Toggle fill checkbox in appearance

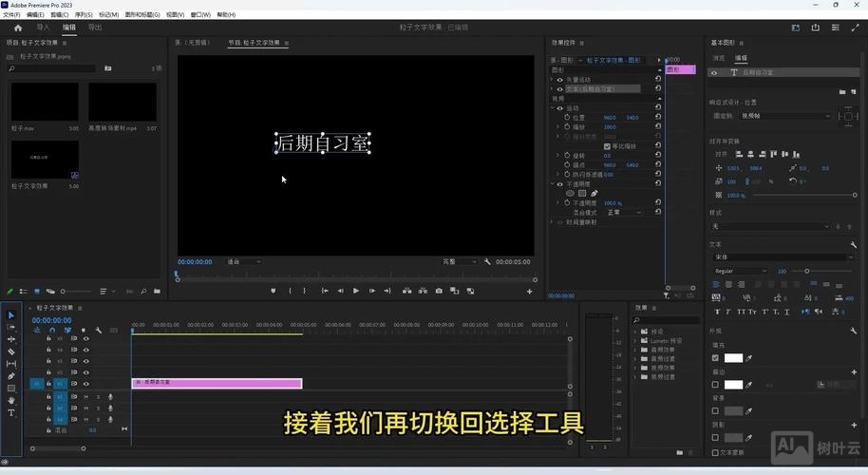pyautogui.click(x=715, y=358)
